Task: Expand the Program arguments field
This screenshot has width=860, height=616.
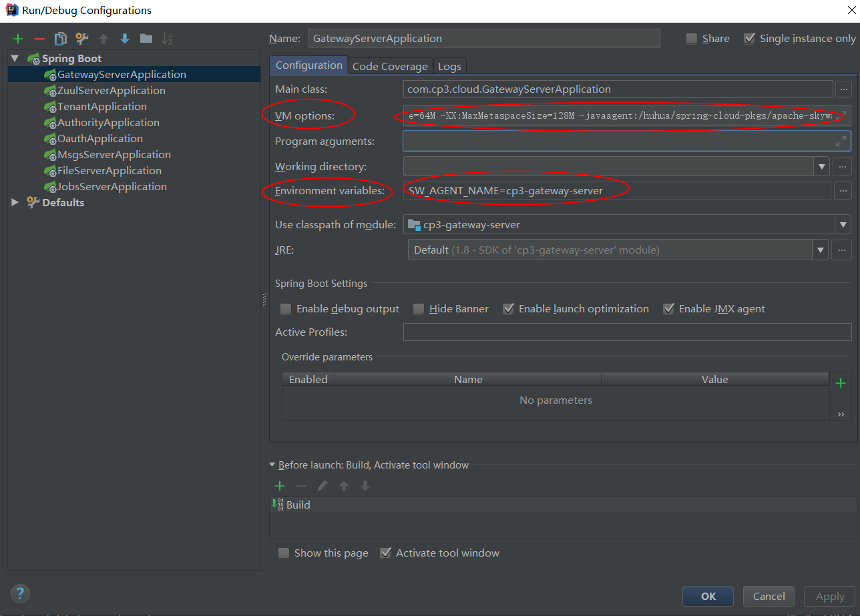Action: point(841,141)
